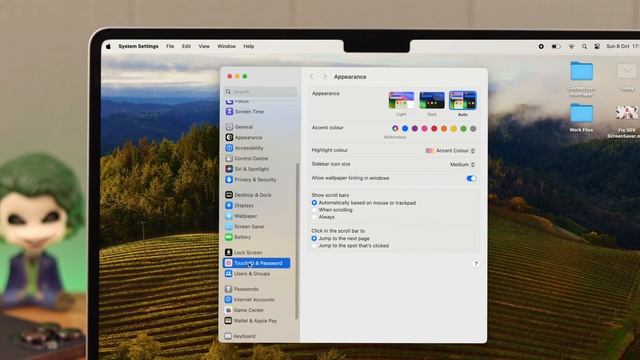Select the pink accent colour

click(424, 129)
